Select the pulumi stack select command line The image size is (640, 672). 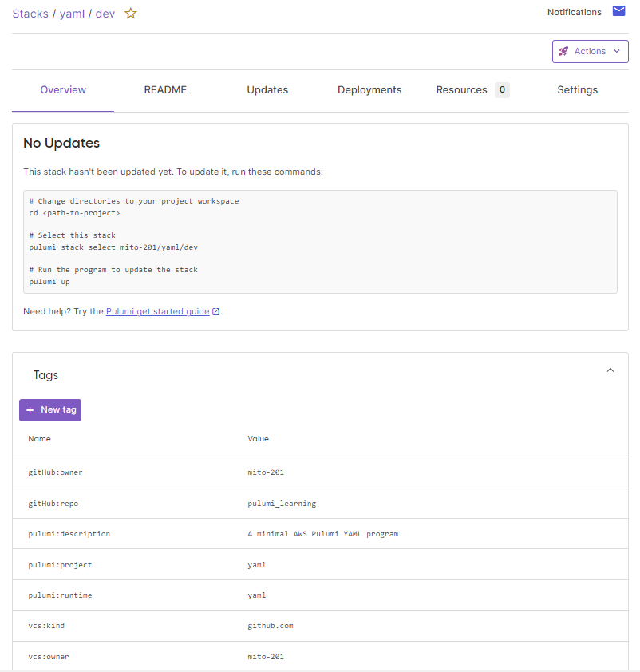pos(113,247)
